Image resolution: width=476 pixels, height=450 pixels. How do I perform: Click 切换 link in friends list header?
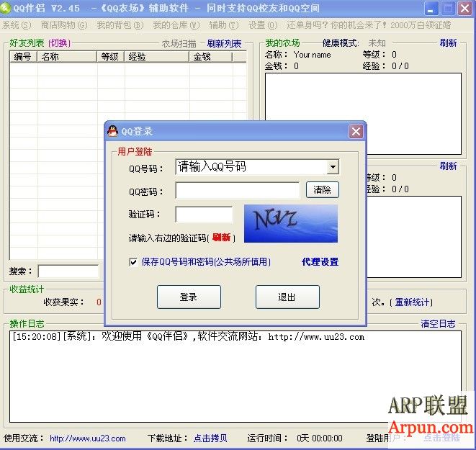tap(60, 43)
